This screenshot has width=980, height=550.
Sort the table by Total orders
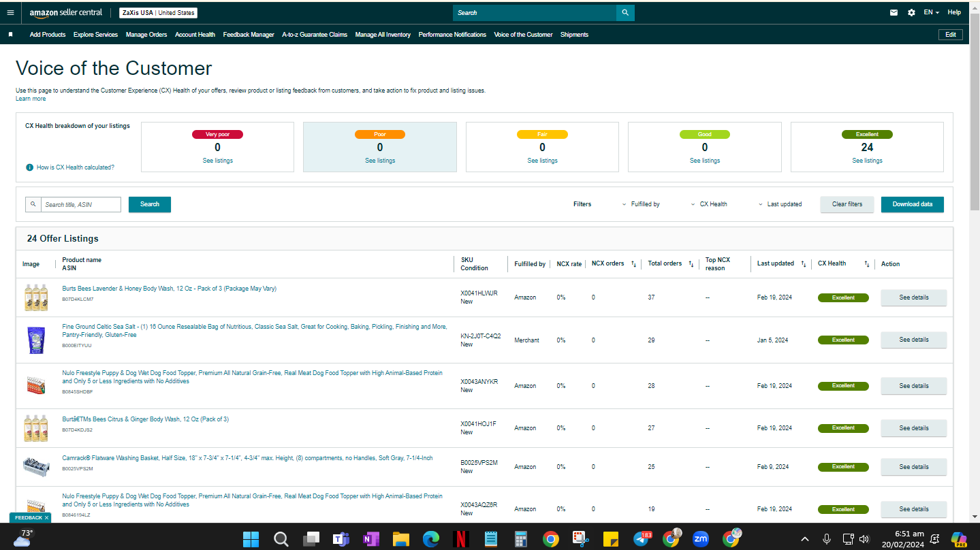[x=691, y=263]
